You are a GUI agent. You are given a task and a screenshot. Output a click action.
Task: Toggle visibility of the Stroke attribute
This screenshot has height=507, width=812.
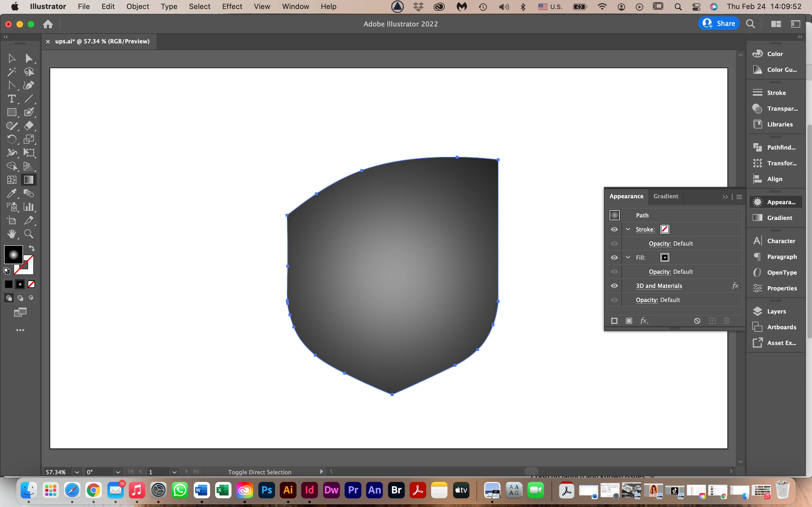coord(614,229)
